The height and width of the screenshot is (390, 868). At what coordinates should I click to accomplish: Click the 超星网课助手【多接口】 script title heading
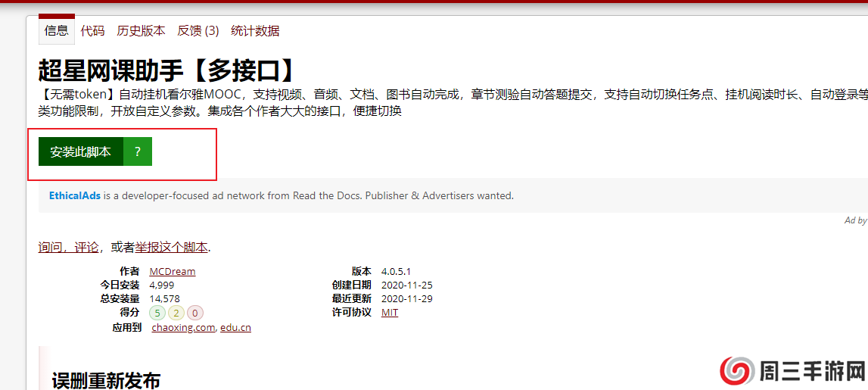(x=167, y=70)
